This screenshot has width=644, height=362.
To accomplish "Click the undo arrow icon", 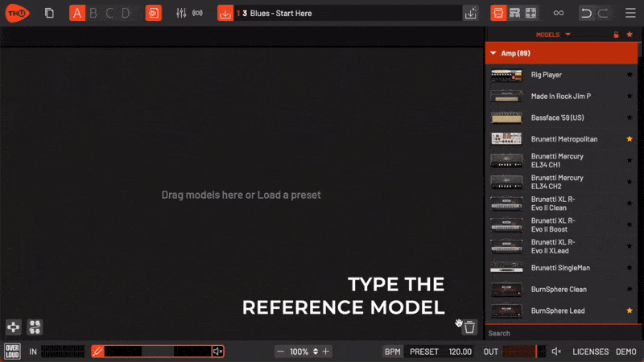I will (586, 14).
